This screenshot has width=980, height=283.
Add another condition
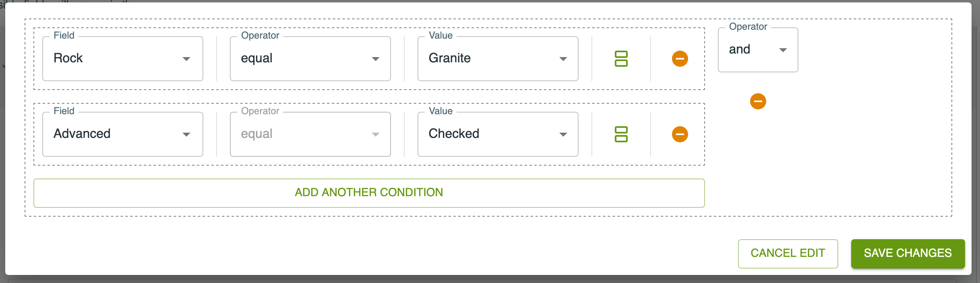tap(369, 193)
